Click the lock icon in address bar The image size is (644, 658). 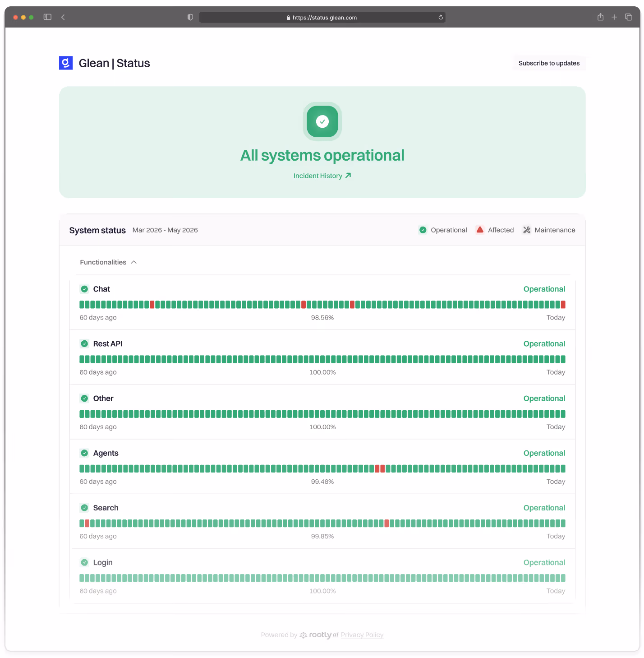[288, 18]
